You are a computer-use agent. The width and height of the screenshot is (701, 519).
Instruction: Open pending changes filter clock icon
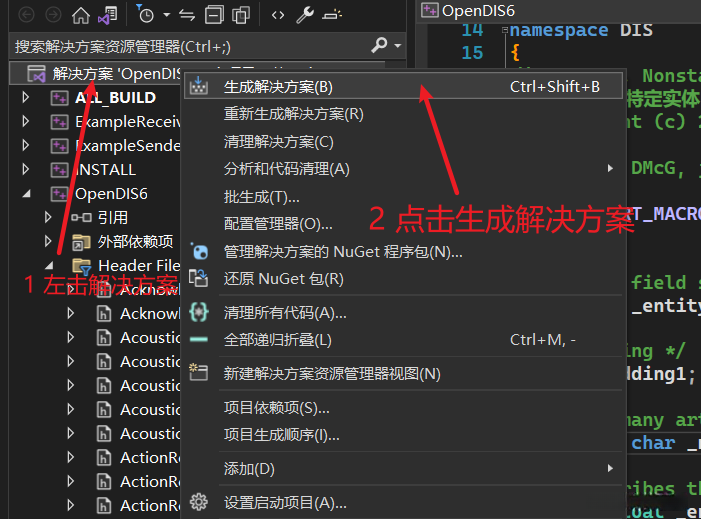coord(145,14)
